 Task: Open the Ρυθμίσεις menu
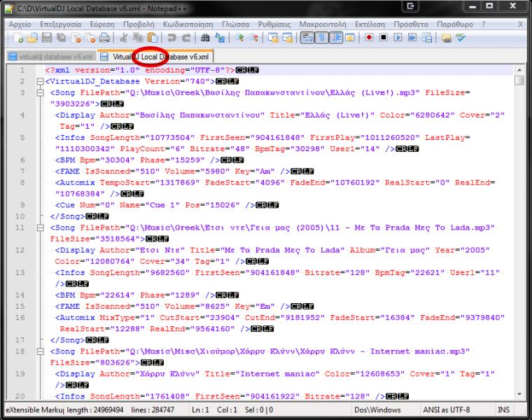coord(274,24)
